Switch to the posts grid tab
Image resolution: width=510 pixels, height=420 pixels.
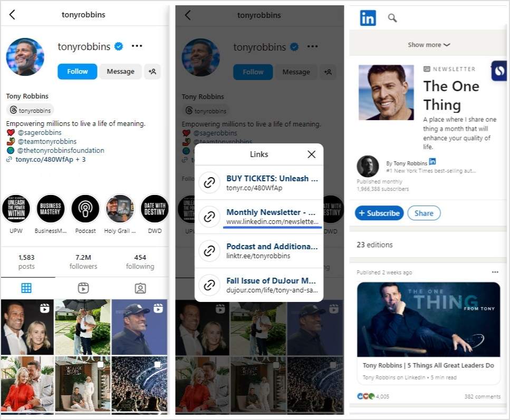point(26,288)
